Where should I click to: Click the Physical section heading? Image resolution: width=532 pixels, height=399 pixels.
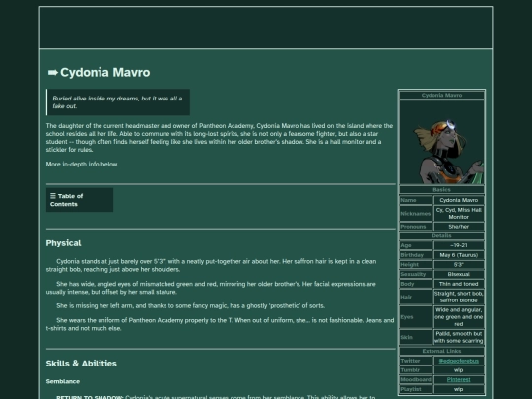63,243
